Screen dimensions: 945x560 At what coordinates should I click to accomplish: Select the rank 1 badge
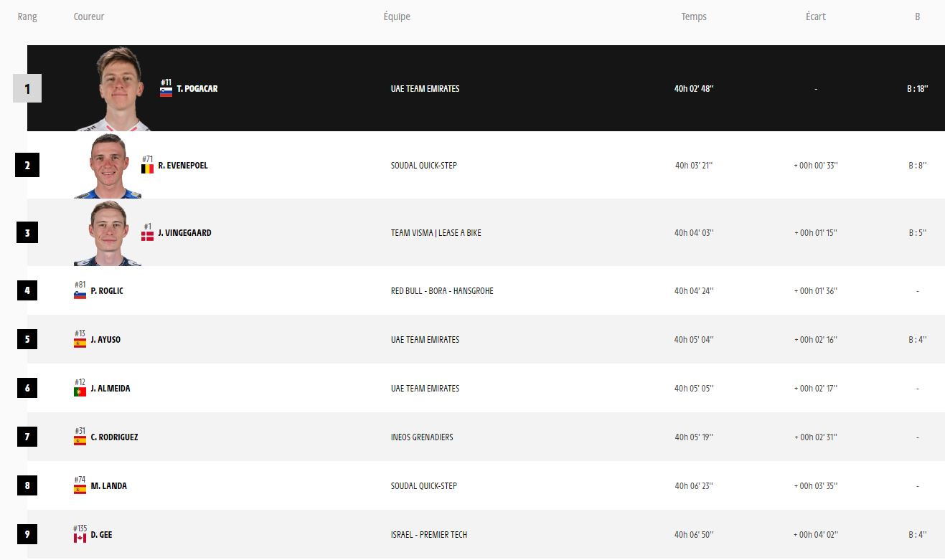tap(27, 89)
